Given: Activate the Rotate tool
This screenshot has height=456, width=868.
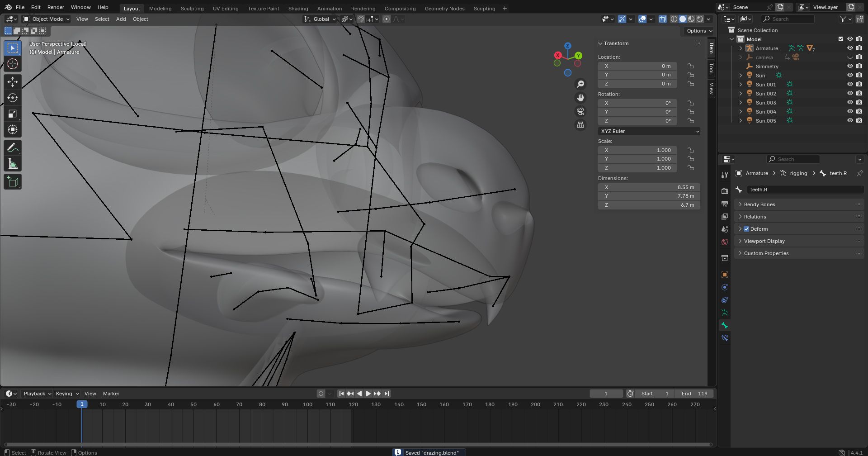Looking at the screenshot, I should point(13,98).
